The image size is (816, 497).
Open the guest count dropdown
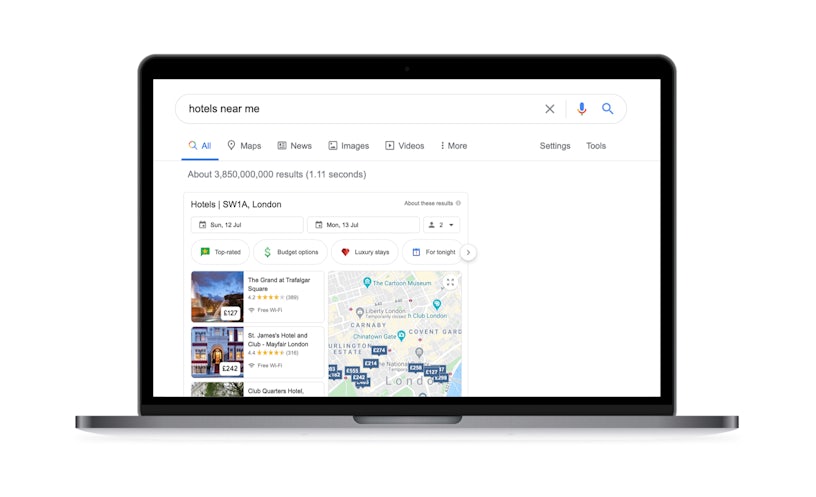(441, 225)
